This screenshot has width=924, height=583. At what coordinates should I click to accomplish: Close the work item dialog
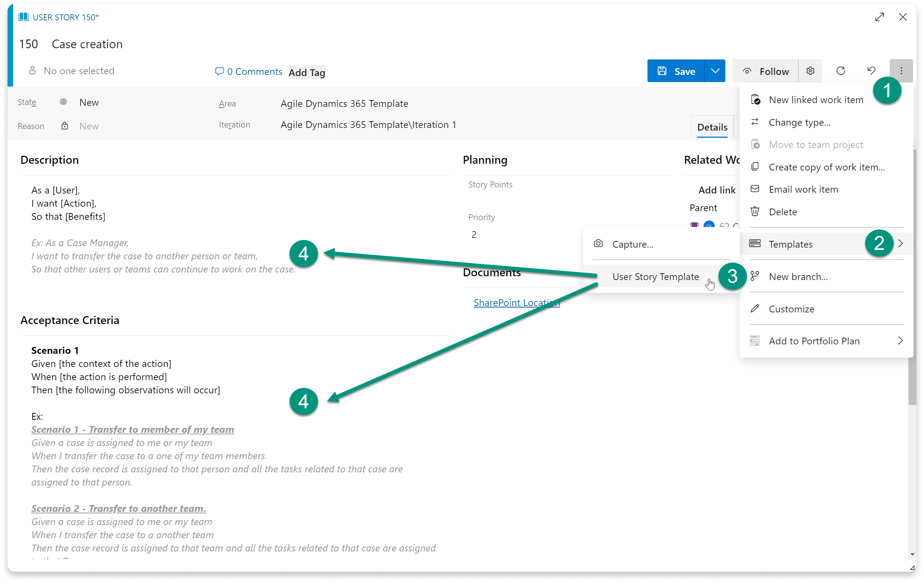click(903, 17)
